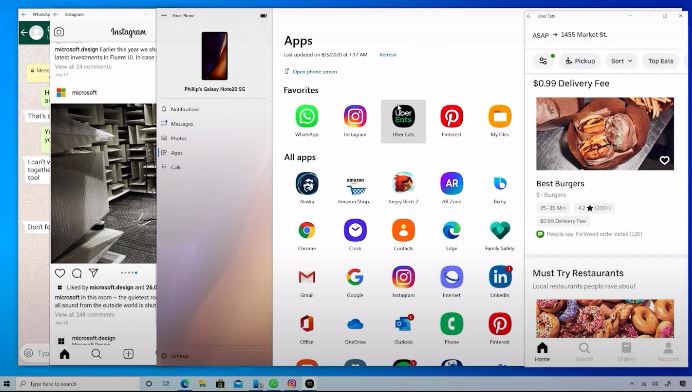This screenshot has width=692, height=392.
Task: Open Instagram in the All apps grid
Action: pyautogui.click(x=403, y=277)
